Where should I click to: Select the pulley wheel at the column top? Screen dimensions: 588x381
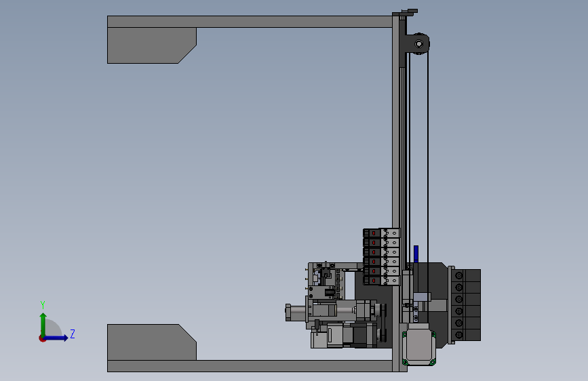[419, 44]
